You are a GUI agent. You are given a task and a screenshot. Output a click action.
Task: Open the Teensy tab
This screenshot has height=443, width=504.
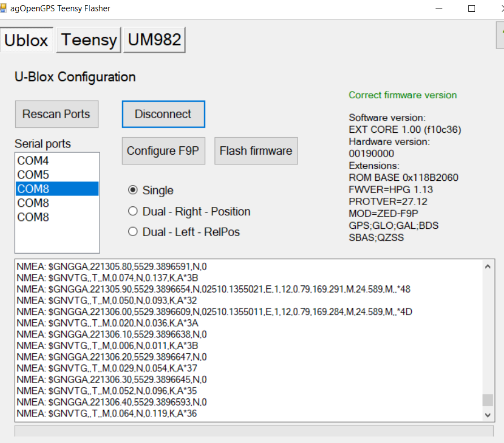coord(89,40)
